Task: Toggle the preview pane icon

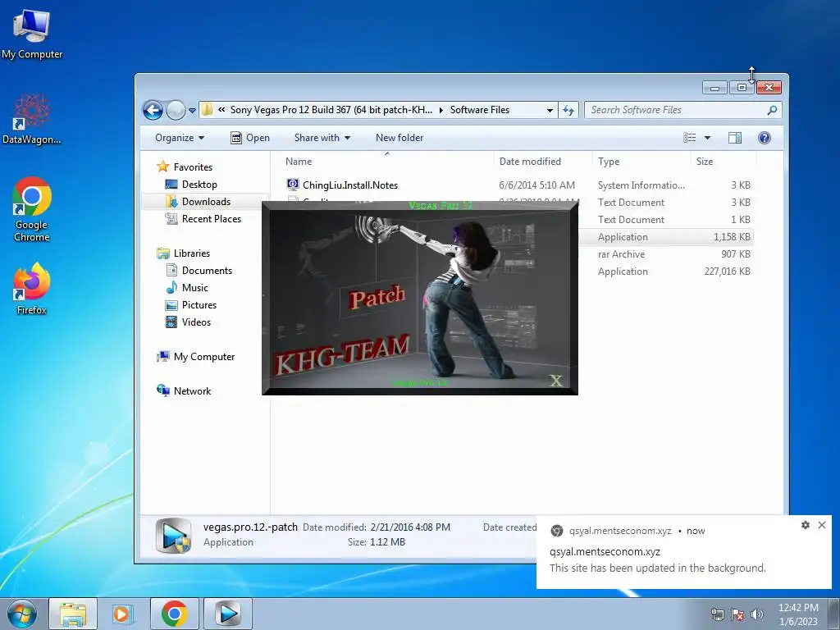Action: tap(735, 138)
